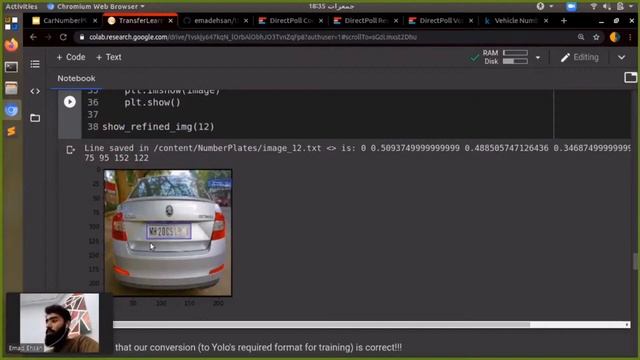The height and width of the screenshot is (360, 640).
Task: Click the vertical page scrollbar thumb
Action: point(635,262)
